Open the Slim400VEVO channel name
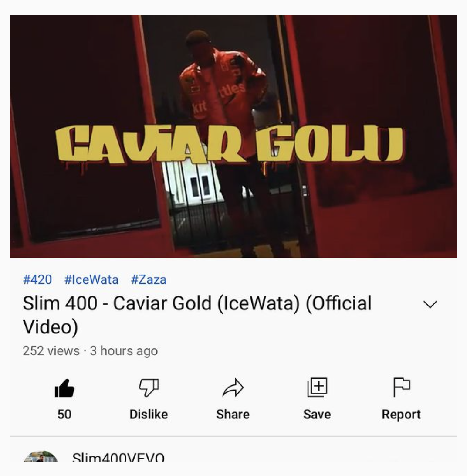Viewport: 467px width, 476px height. [118, 457]
